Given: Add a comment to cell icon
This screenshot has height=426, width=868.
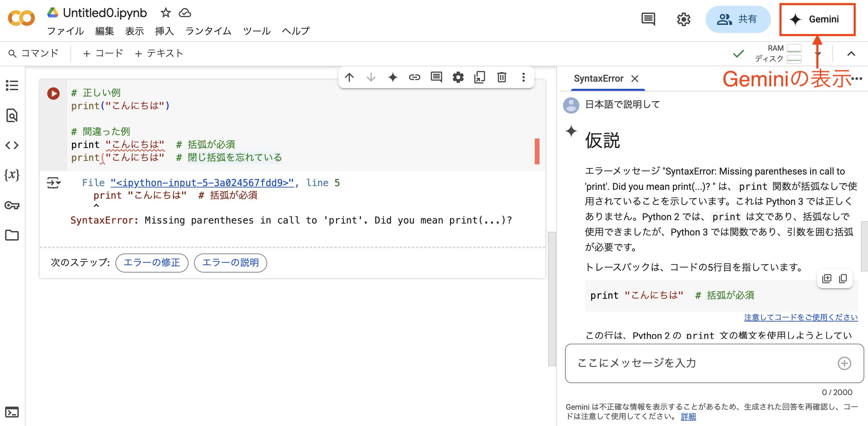Looking at the screenshot, I should tap(436, 77).
